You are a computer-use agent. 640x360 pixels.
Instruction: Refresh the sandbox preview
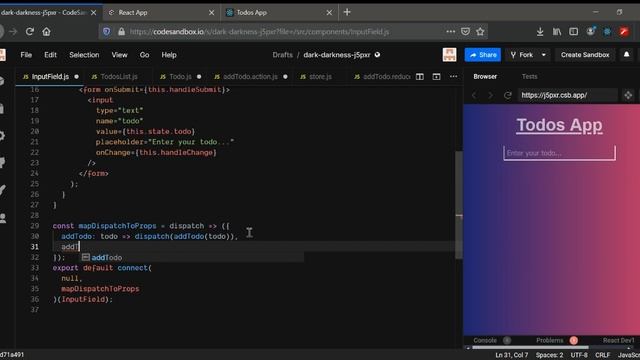coord(508,95)
